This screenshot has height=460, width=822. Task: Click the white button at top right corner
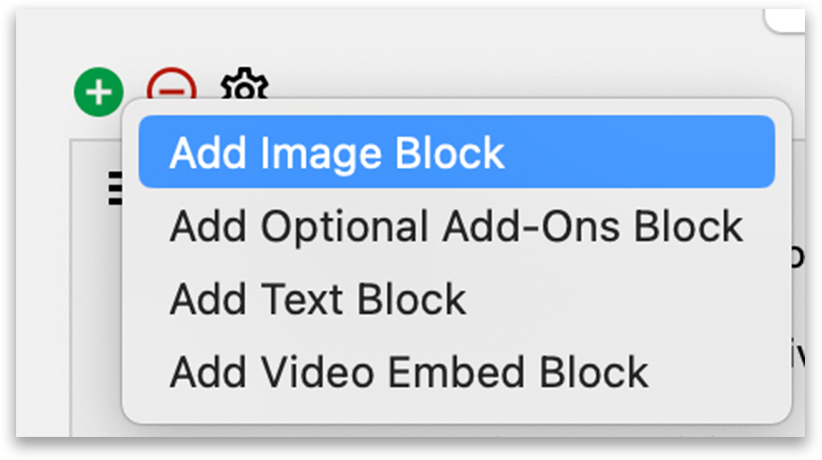[785, 20]
